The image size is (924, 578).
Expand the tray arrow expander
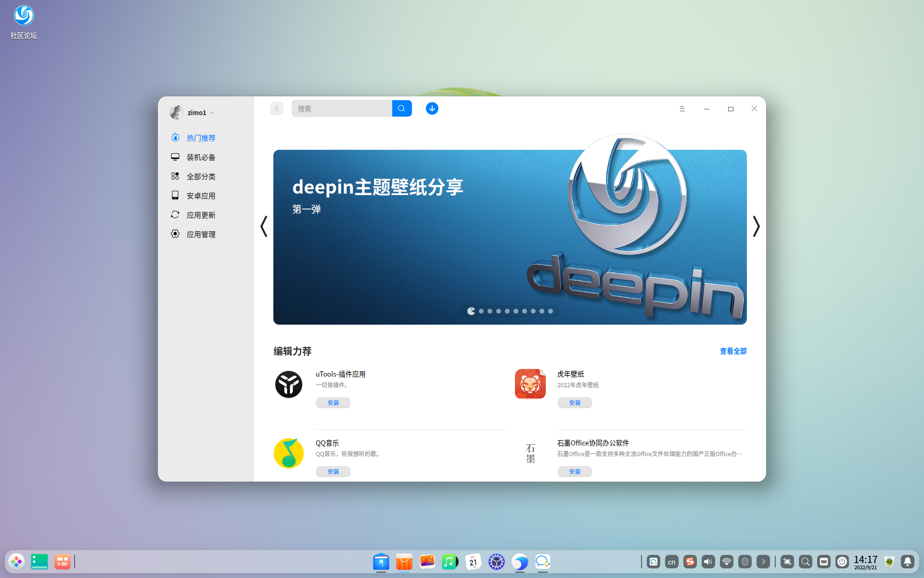(763, 562)
